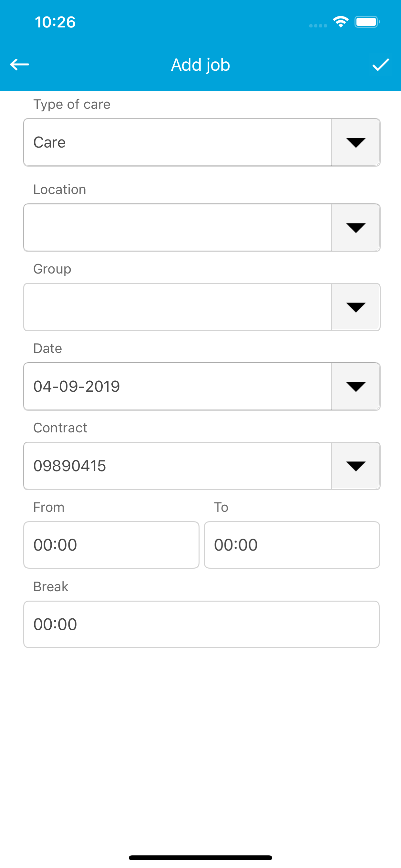Edit the From time field
This screenshot has width=401, height=868.
[x=111, y=545]
